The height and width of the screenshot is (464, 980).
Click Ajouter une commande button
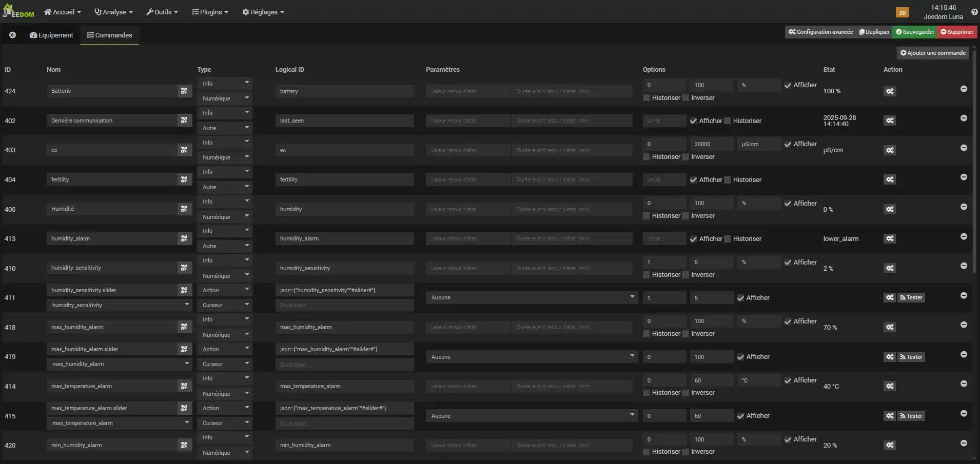point(933,53)
